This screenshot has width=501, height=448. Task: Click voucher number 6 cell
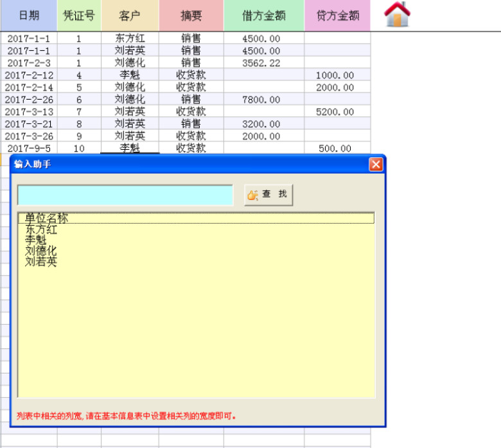[79, 100]
